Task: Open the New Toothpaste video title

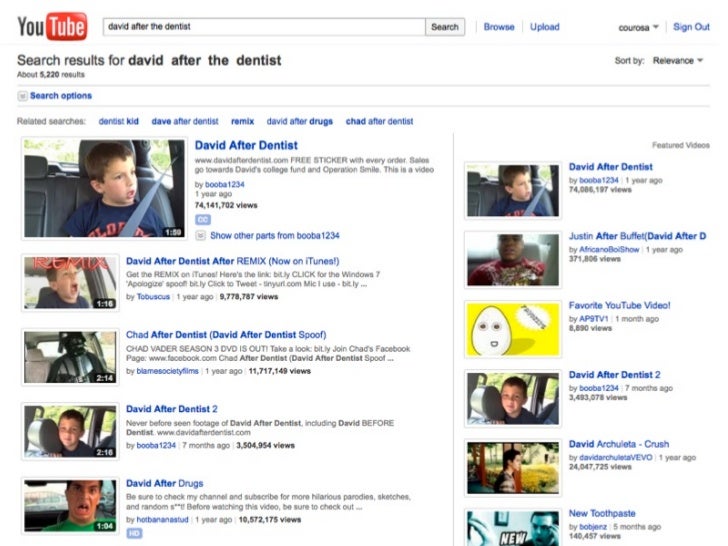Action: (602, 513)
